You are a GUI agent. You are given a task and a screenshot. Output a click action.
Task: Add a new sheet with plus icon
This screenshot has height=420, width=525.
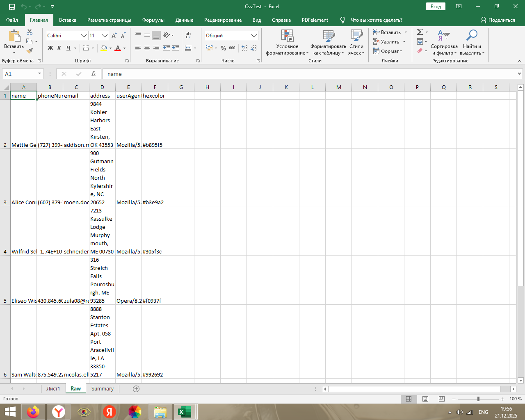[x=136, y=389]
